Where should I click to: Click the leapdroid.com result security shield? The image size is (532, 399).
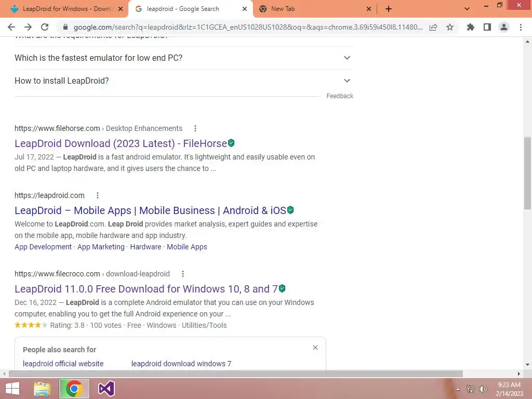[290, 210]
